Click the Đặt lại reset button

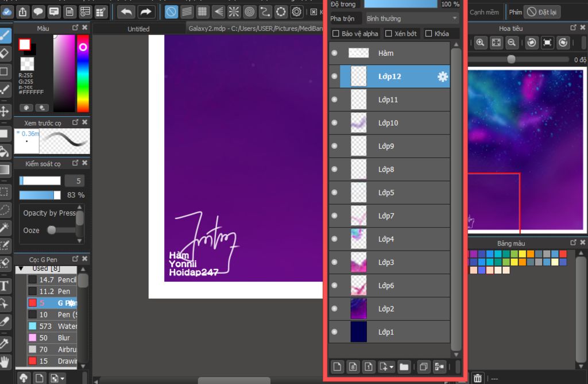point(542,12)
